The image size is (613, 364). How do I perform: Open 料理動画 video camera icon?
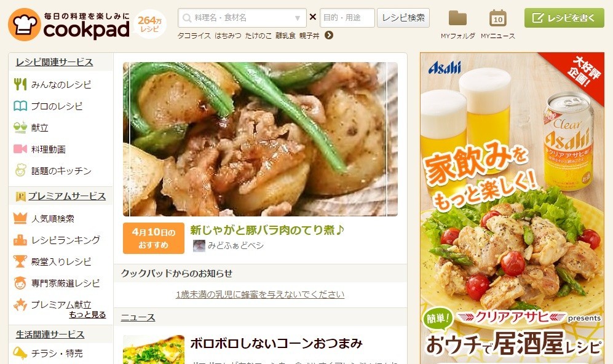[20, 149]
